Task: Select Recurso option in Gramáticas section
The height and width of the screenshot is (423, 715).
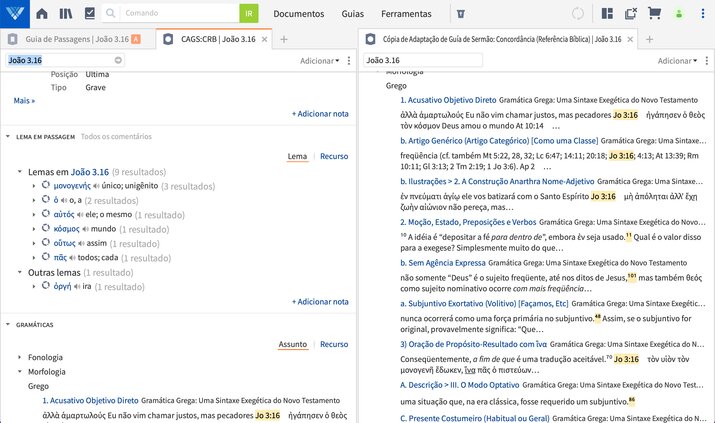Action: pos(334,344)
